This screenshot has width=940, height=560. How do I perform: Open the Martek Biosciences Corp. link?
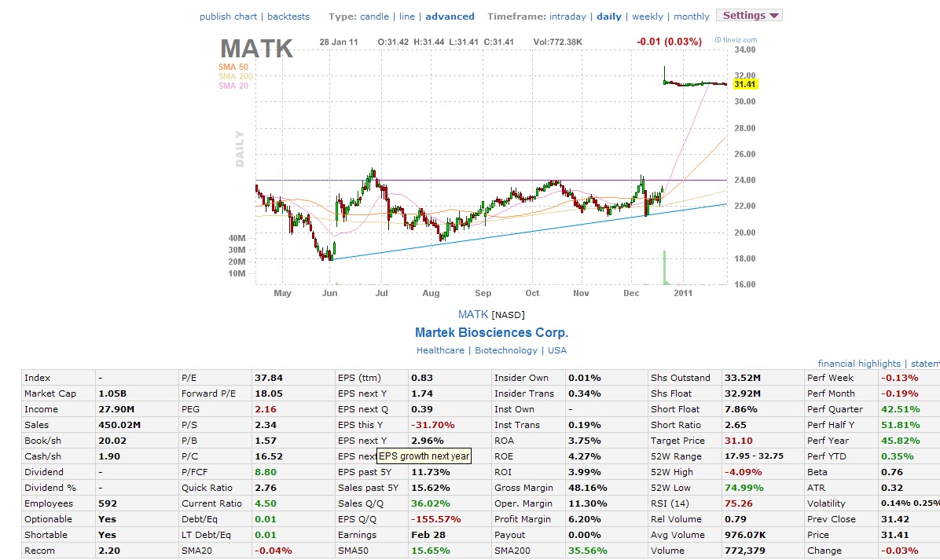[x=491, y=332]
